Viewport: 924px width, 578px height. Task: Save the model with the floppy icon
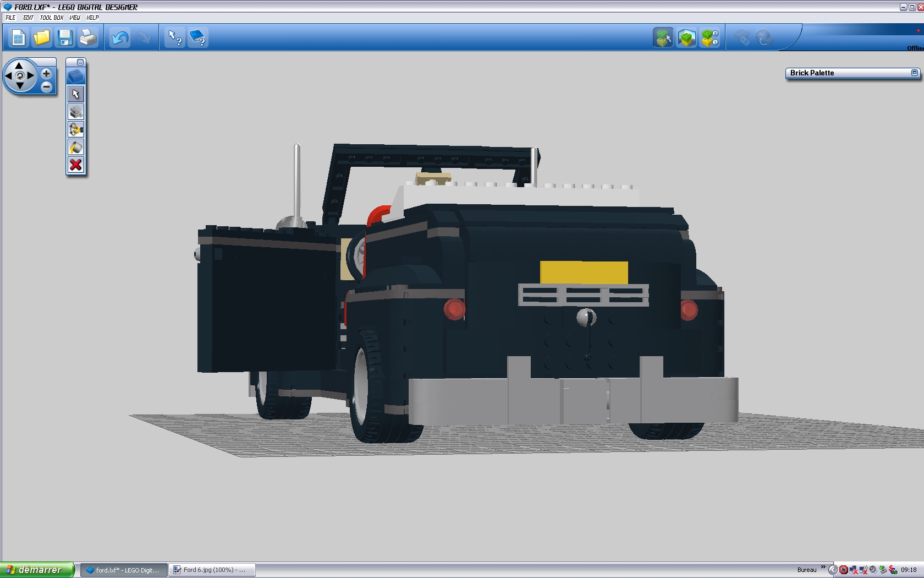coord(65,38)
